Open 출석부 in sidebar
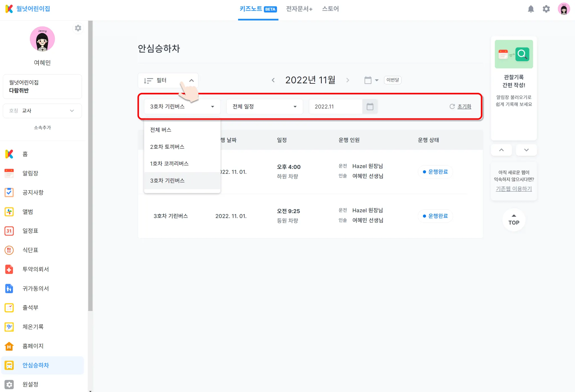575x392 pixels. click(30, 307)
